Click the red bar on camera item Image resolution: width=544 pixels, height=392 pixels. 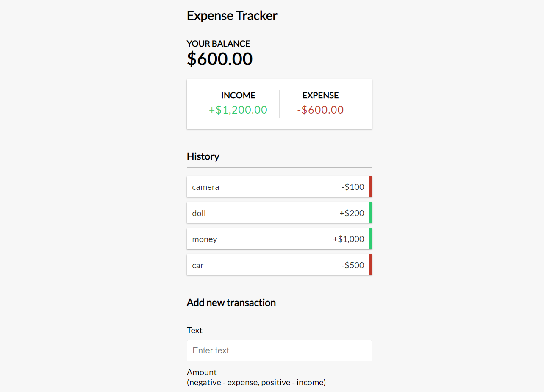click(371, 187)
